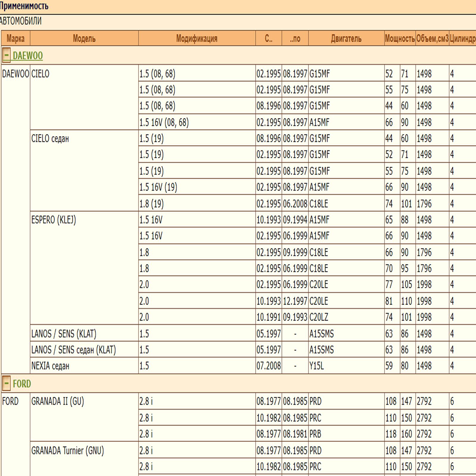Image resolution: width=476 pixels, height=476 pixels.
Task: Select the CIELO седан model cell
Action: pyautogui.click(x=50, y=139)
